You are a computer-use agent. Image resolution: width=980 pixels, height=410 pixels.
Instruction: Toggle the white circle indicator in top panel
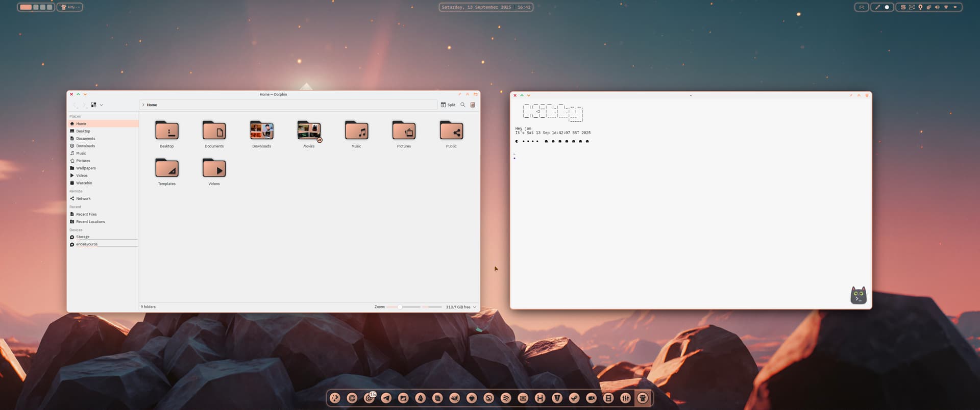click(887, 7)
